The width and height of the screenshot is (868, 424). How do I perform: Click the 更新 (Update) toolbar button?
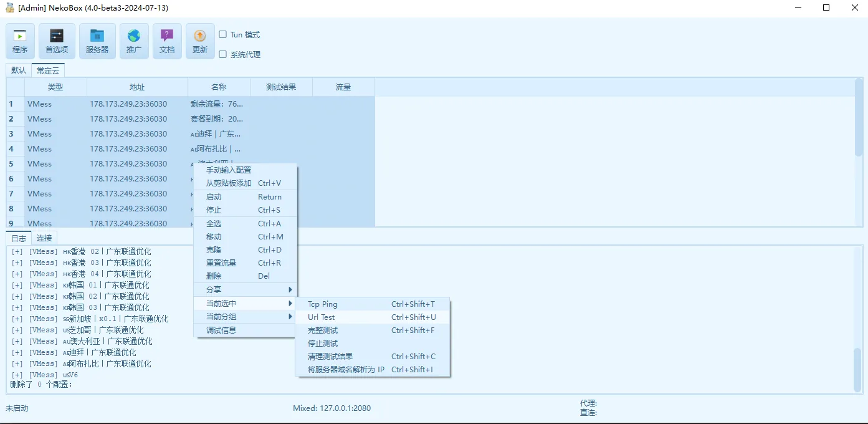[x=200, y=41]
